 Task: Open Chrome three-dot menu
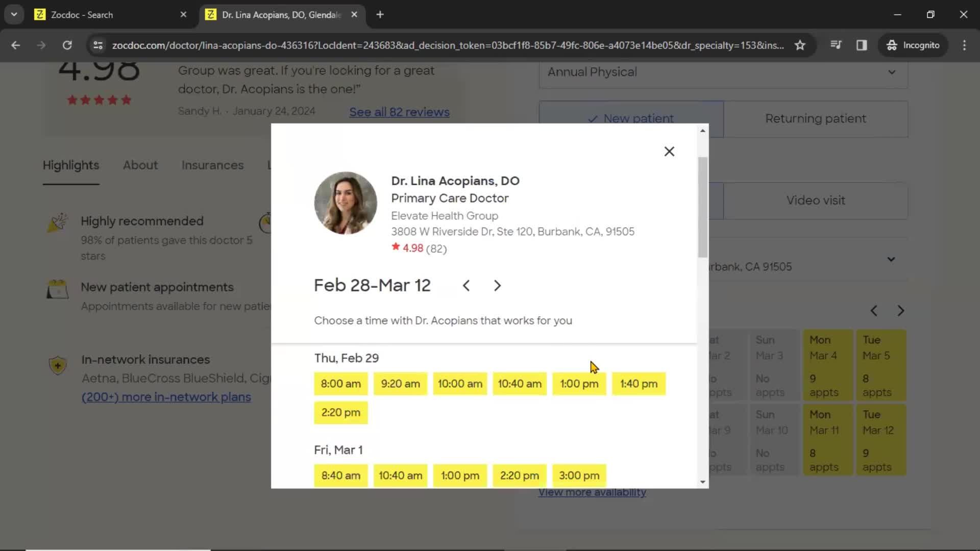pyautogui.click(x=964, y=45)
